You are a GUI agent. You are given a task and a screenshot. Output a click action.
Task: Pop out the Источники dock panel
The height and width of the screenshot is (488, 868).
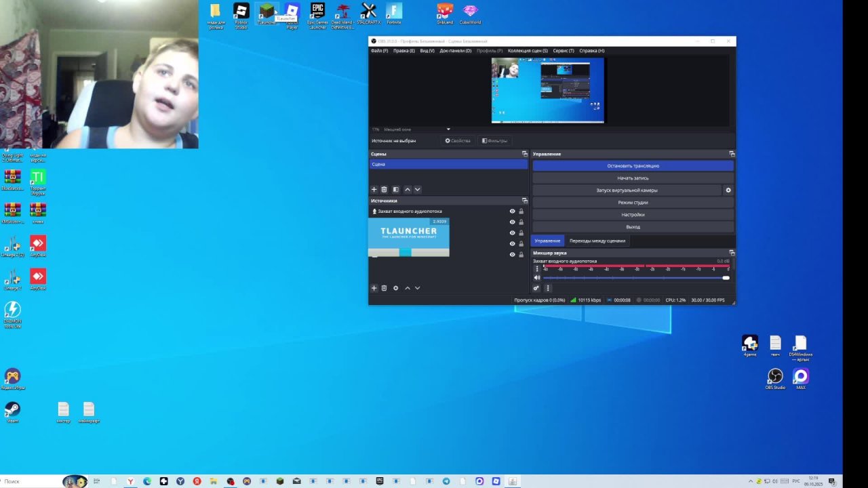tap(524, 201)
